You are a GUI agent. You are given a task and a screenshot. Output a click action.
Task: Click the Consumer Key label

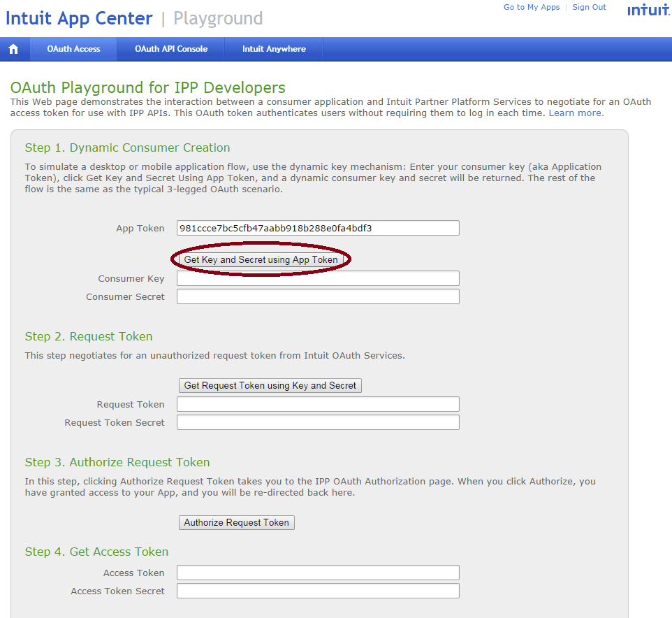131,279
